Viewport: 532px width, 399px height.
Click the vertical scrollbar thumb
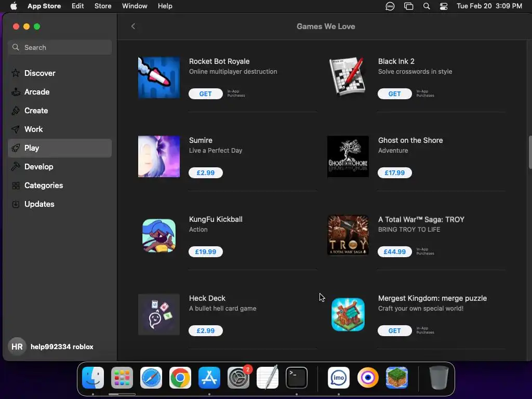click(530, 152)
